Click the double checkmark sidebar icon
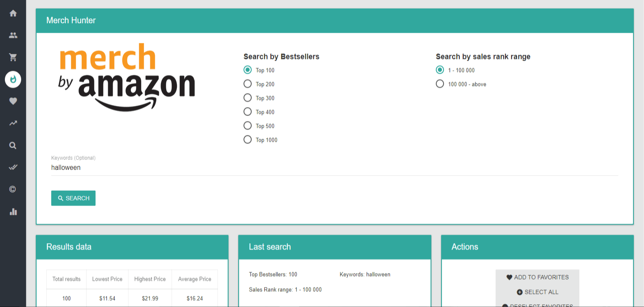644x307 pixels. [13, 167]
